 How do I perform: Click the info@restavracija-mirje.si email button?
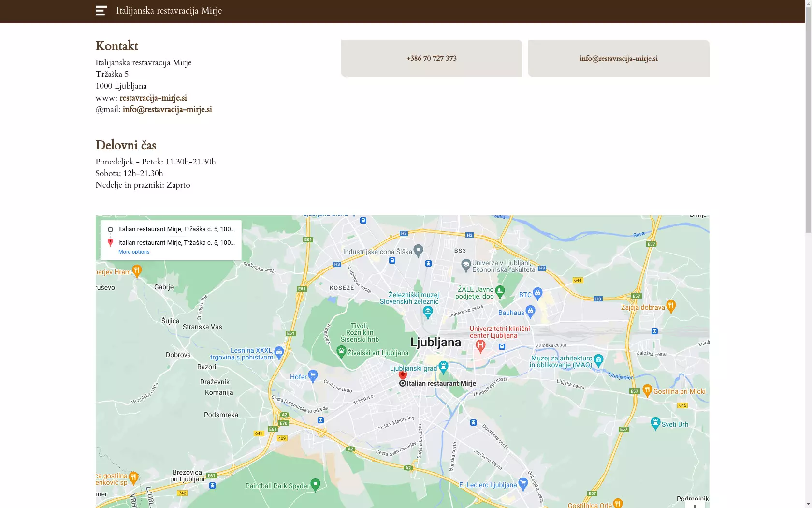618,59
